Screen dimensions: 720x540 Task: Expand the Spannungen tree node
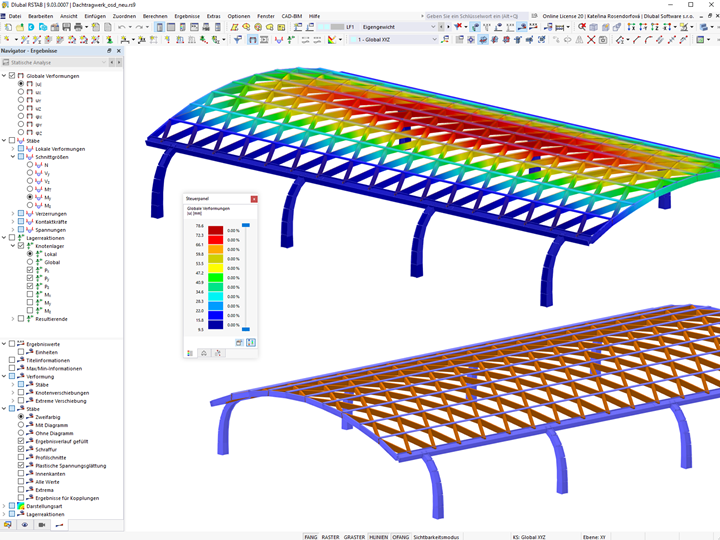click(13, 230)
